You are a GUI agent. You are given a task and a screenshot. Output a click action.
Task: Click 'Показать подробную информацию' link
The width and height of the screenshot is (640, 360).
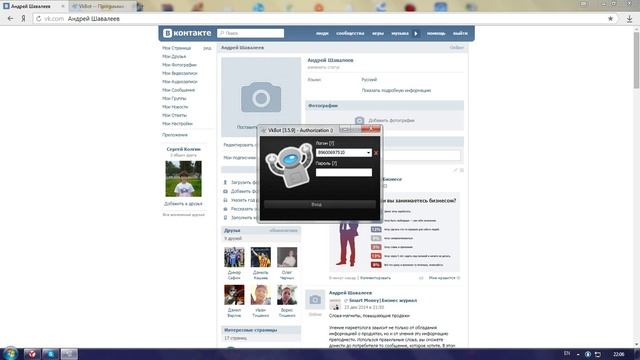point(396,91)
